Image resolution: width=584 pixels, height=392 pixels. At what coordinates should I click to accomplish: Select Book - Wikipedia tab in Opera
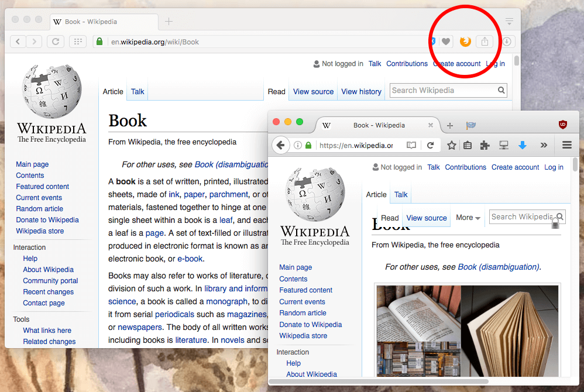(x=104, y=22)
